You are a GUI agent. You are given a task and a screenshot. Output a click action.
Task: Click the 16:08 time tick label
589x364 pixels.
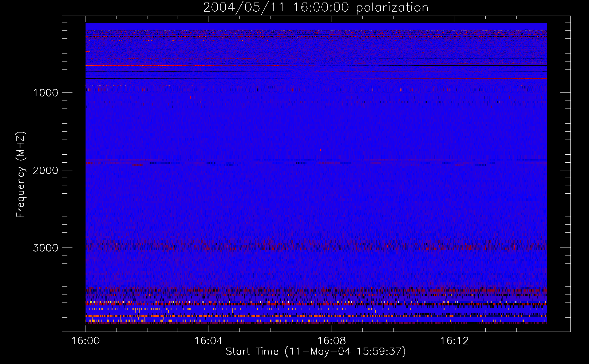(332, 341)
